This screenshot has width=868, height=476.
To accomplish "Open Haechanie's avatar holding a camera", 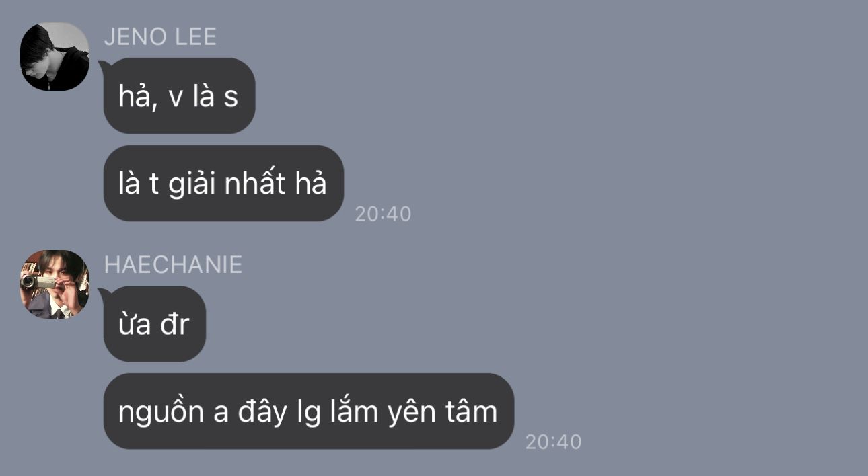I will pos(55,284).
